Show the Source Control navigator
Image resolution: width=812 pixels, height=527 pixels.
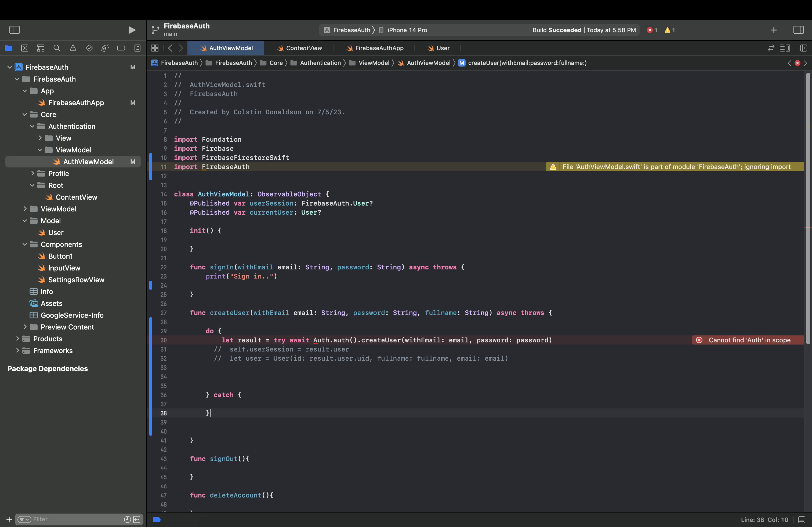pos(24,48)
